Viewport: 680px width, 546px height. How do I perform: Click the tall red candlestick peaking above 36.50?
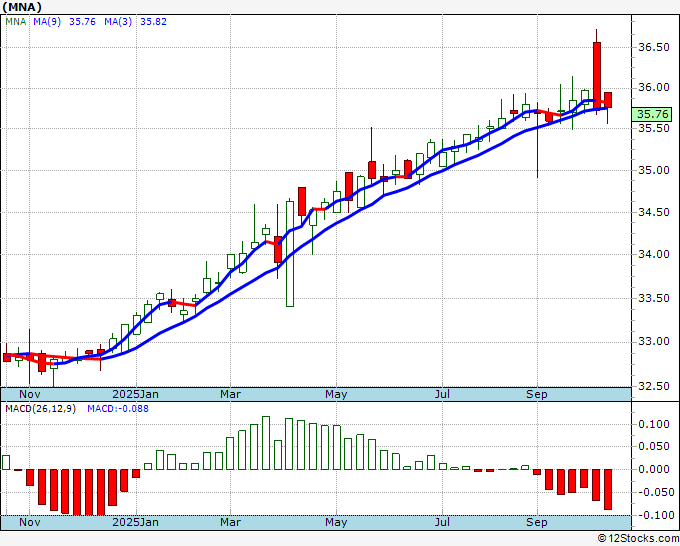click(x=597, y=74)
